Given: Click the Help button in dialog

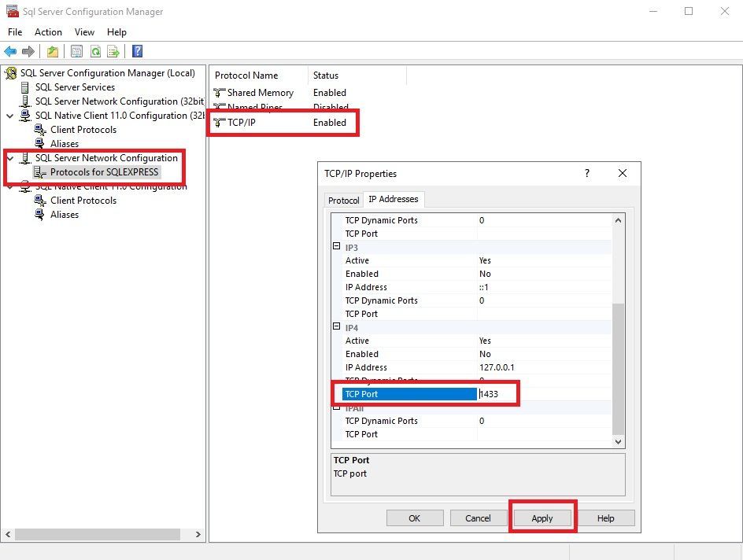Looking at the screenshot, I should [605, 518].
